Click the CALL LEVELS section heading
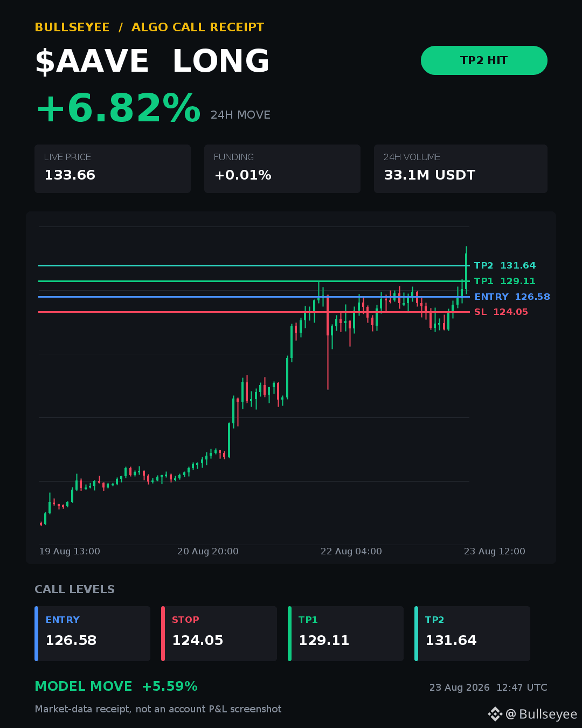Image resolution: width=582 pixels, height=728 pixels. [x=75, y=589]
